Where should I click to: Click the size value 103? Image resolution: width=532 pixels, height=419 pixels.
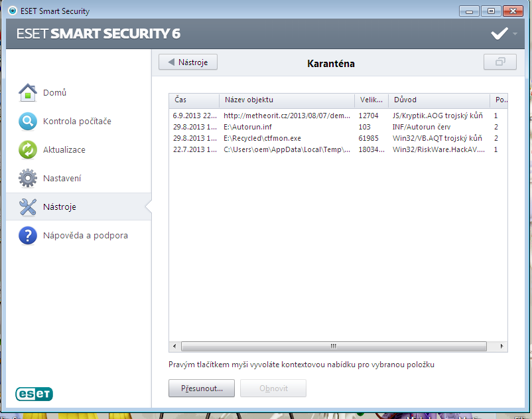[364, 127]
